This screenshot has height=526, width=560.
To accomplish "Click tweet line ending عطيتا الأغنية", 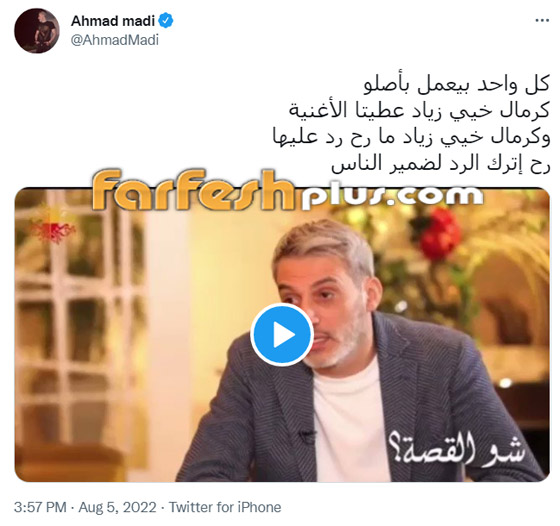I will coord(419,111).
